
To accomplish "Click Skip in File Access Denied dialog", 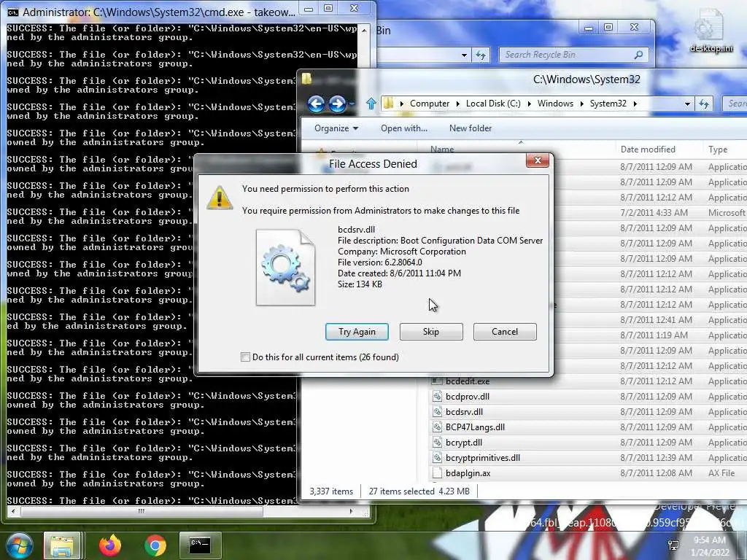I will click(x=430, y=332).
